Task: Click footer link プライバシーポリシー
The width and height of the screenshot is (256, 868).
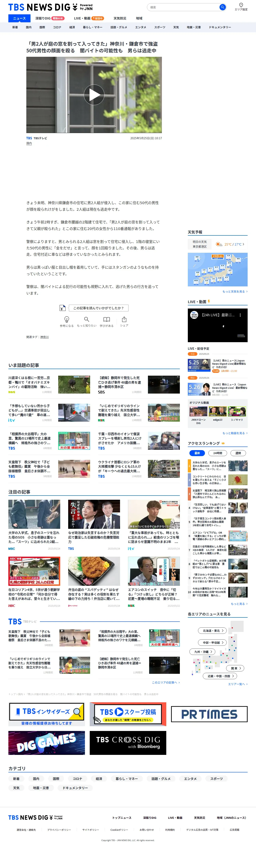Action: click(x=59, y=830)
